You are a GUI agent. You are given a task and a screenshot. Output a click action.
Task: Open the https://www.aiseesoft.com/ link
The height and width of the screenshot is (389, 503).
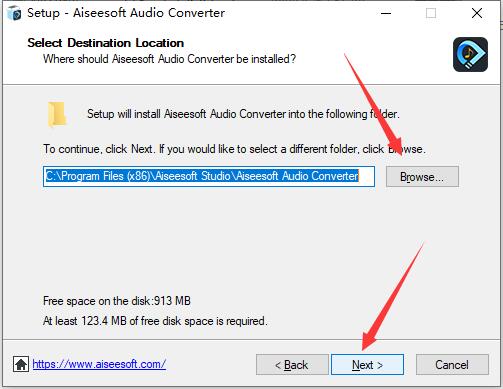tap(99, 364)
